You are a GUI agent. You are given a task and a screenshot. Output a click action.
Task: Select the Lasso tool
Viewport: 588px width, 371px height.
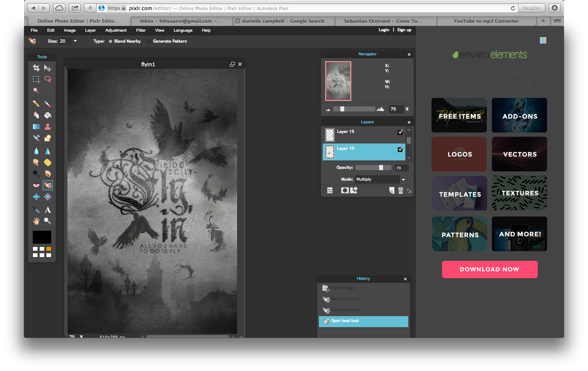point(48,79)
